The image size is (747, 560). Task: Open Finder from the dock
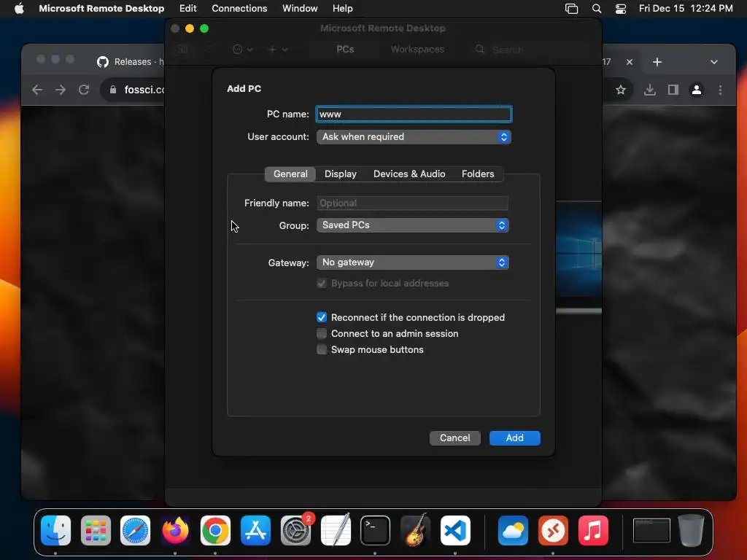pyautogui.click(x=55, y=530)
